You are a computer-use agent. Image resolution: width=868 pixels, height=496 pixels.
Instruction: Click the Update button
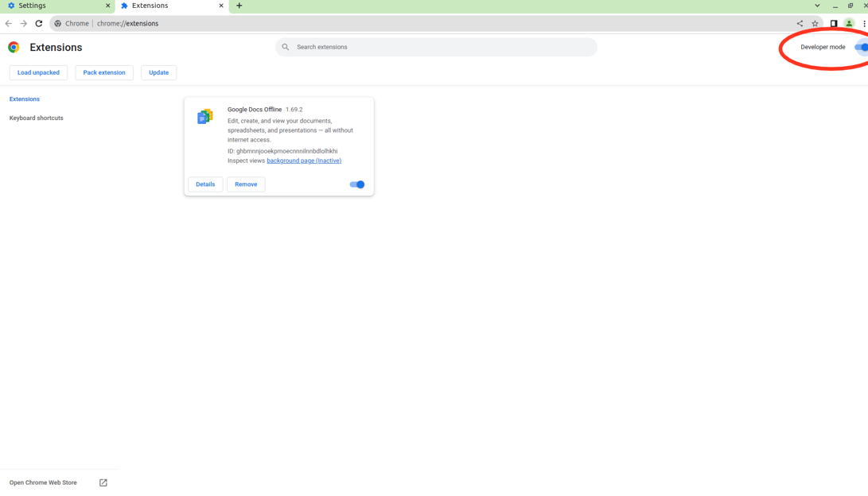pyautogui.click(x=158, y=72)
